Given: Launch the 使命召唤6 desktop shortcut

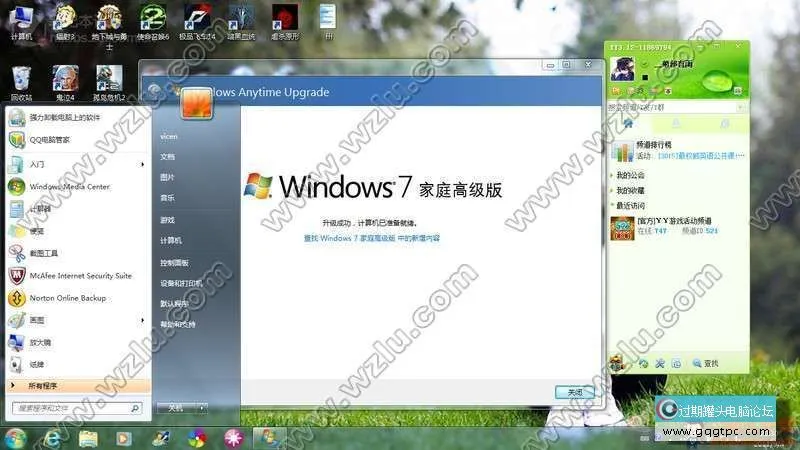Looking at the screenshot, I should tap(153, 22).
